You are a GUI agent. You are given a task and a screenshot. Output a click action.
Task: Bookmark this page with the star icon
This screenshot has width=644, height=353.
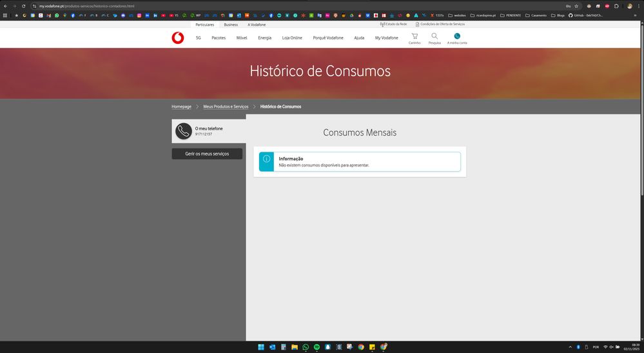pos(576,6)
